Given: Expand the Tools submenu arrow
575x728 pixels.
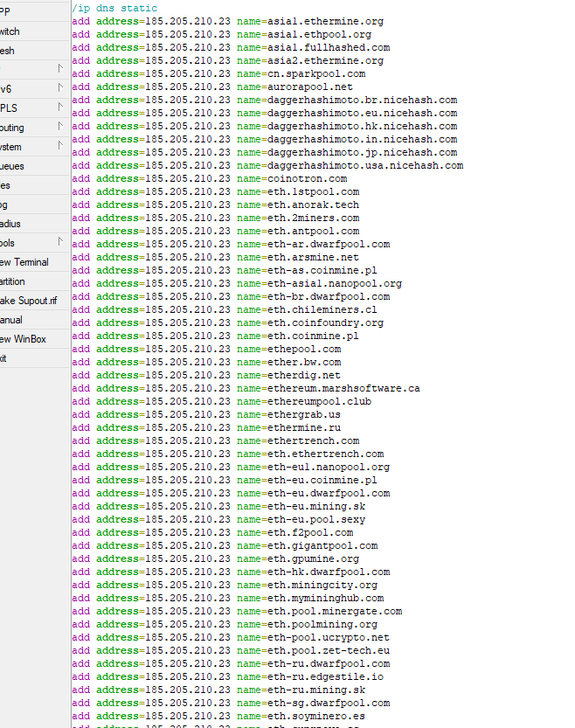Looking at the screenshot, I should (x=60, y=241).
